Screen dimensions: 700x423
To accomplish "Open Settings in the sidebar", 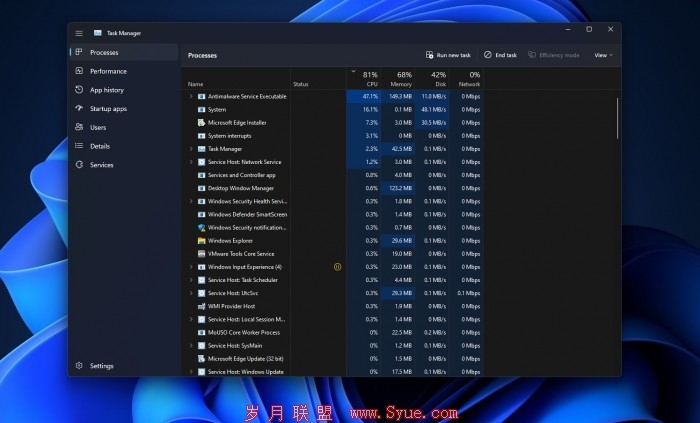I will point(124,365).
